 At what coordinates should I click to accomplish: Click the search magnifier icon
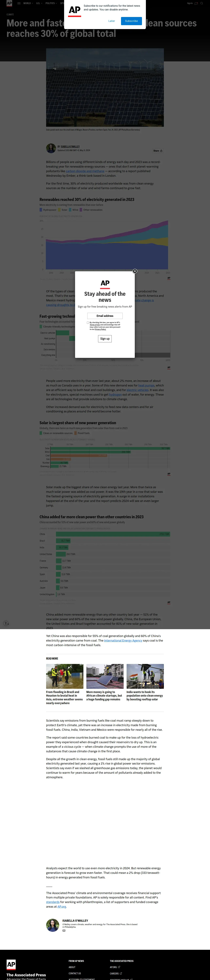coord(202,3)
